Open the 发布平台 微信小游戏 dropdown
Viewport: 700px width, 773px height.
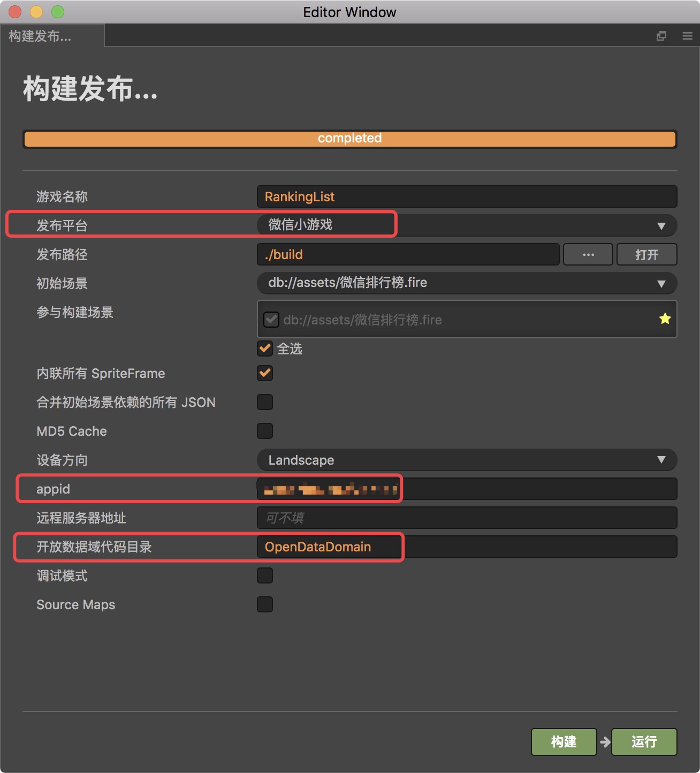pos(467,225)
